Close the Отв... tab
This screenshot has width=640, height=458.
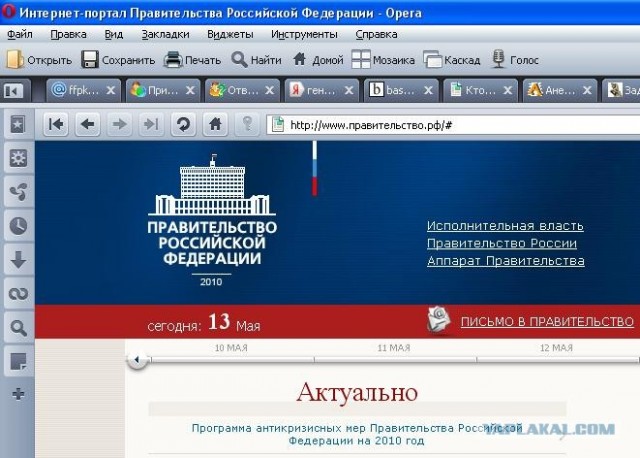(269, 90)
